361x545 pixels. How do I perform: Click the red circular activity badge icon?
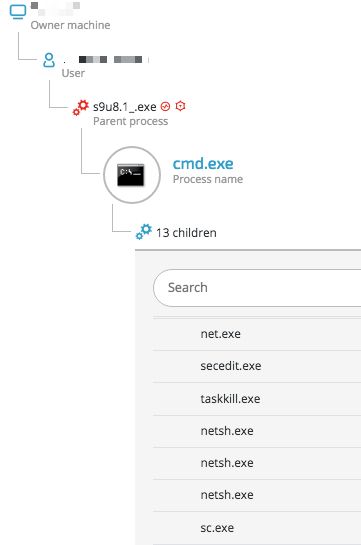tap(165, 106)
